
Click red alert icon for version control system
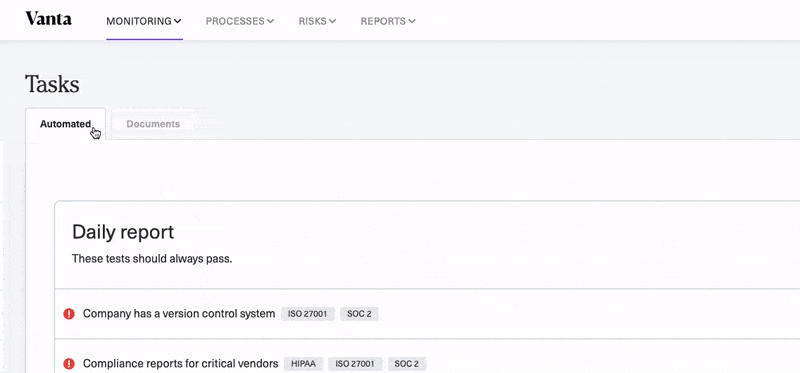point(69,314)
